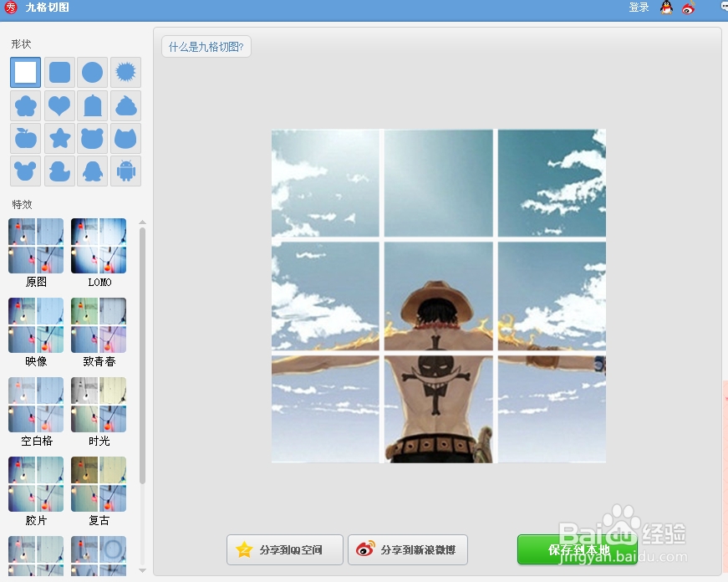The height and width of the screenshot is (582, 728).
Task: Apply the 原图 original effect
Action: (x=36, y=253)
